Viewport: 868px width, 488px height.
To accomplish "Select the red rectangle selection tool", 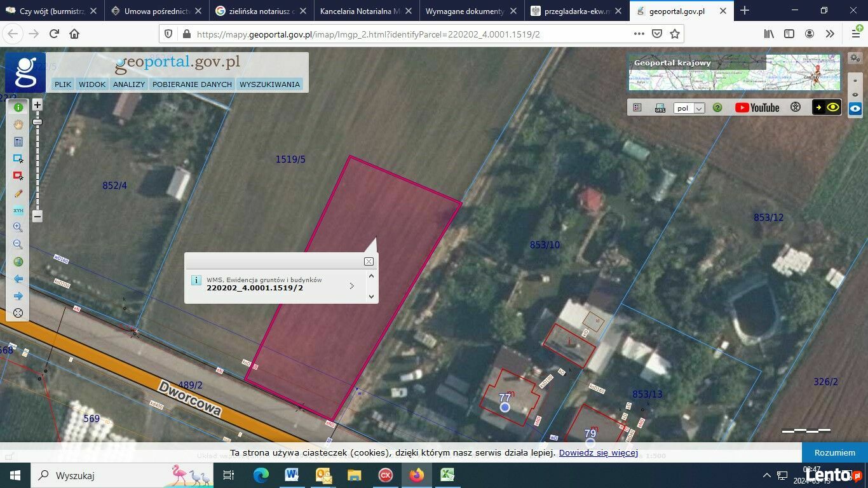I will click(x=18, y=176).
